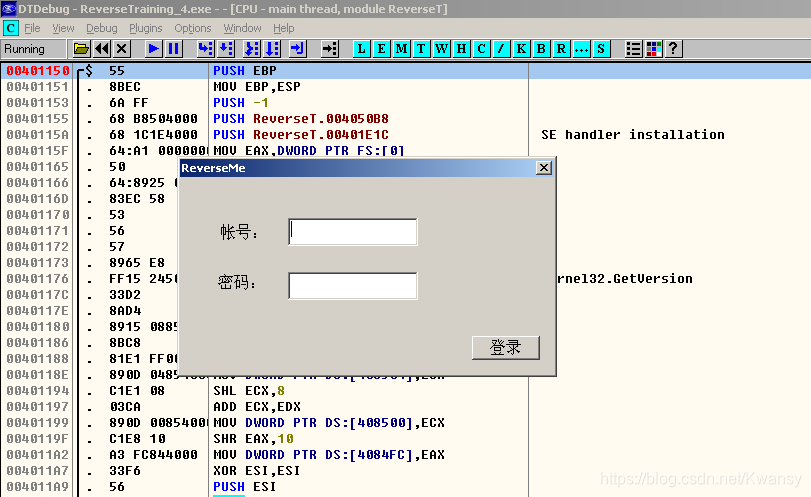This screenshot has height=497, width=811.
Task: Open the Window menu
Action: point(242,28)
